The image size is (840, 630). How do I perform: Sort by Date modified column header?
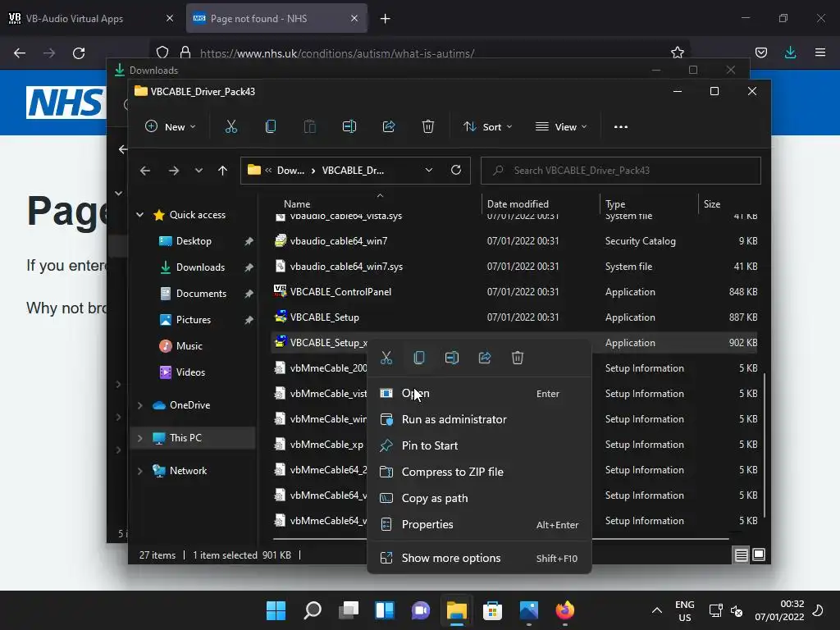point(518,204)
